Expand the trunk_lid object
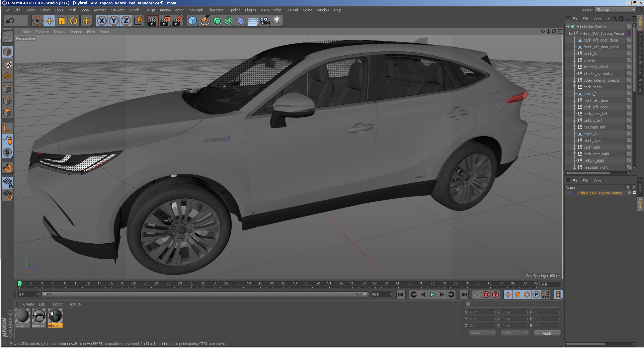Screen dimensions: 644x348 pyautogui.click(x=574, y=54)
